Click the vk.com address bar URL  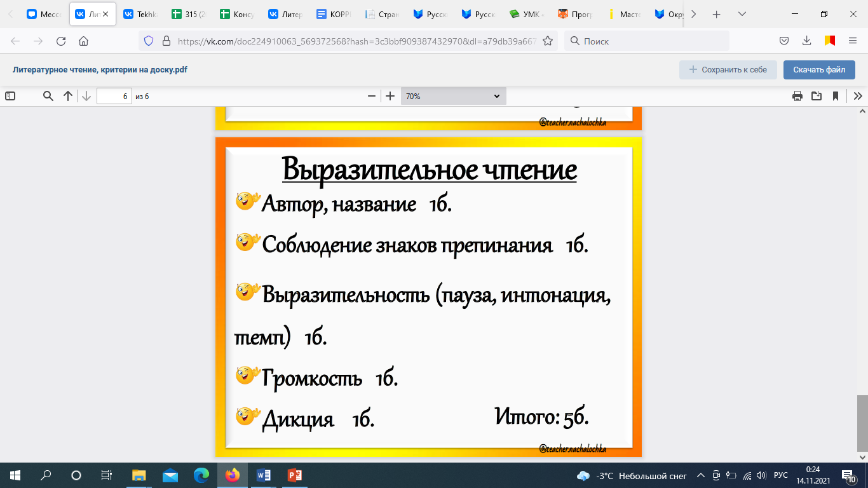point(357,41)
